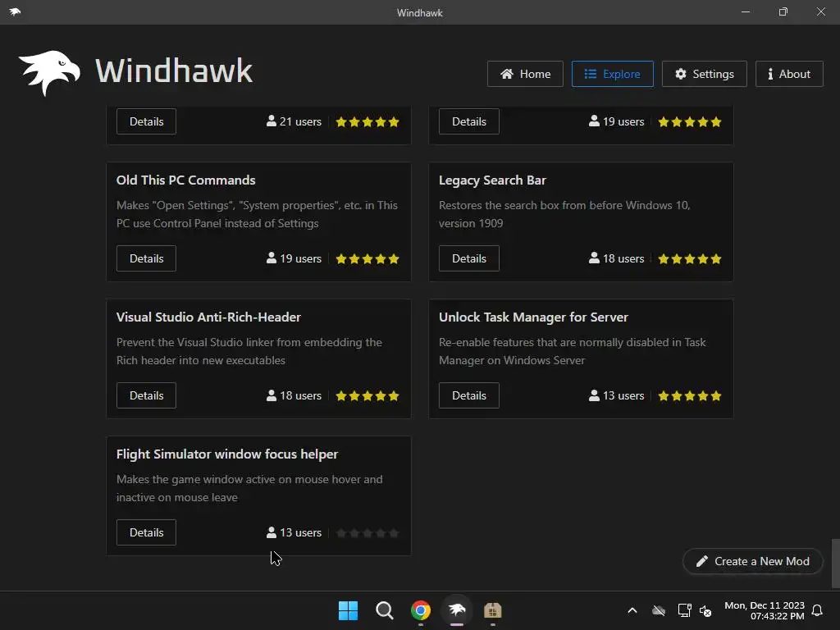Click user icon on Unlock Task Manager for Server

(x=594, y=395)
